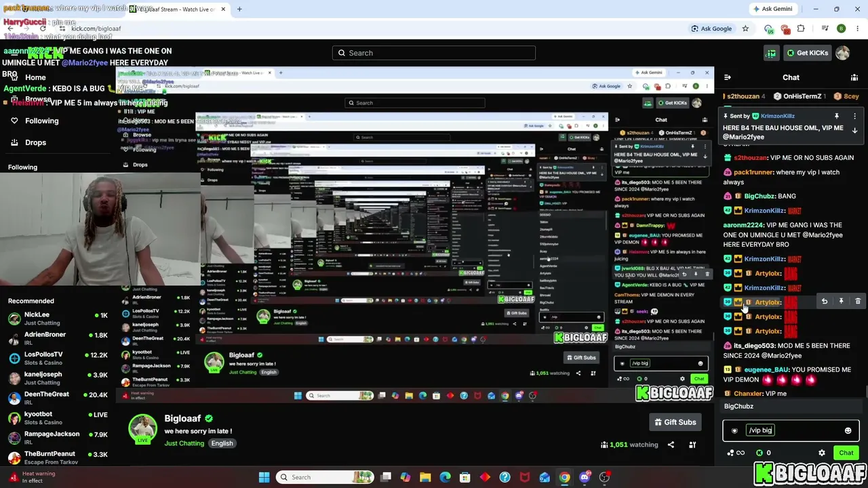Open the Ask Gemini button in Chrome

(x=772, y=9)
